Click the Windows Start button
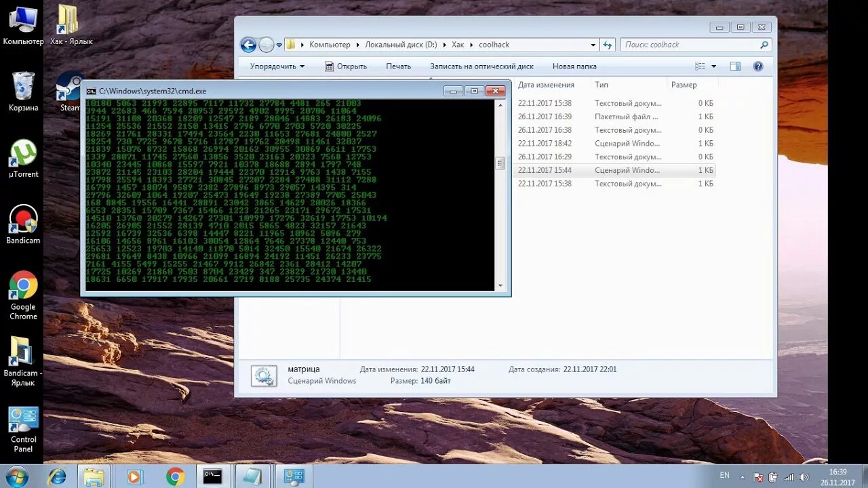The height and width of the screenshot is (488, 868). click(x=16, y=476)
